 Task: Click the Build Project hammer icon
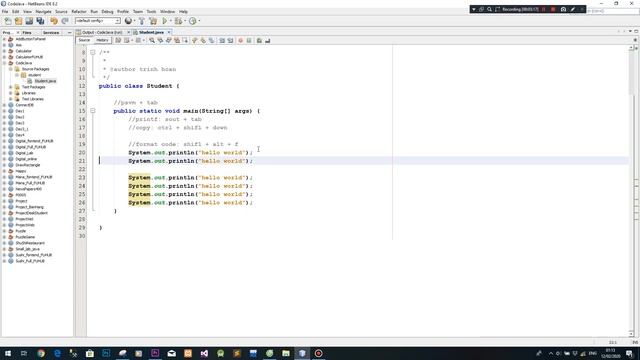tap(142, 21)
